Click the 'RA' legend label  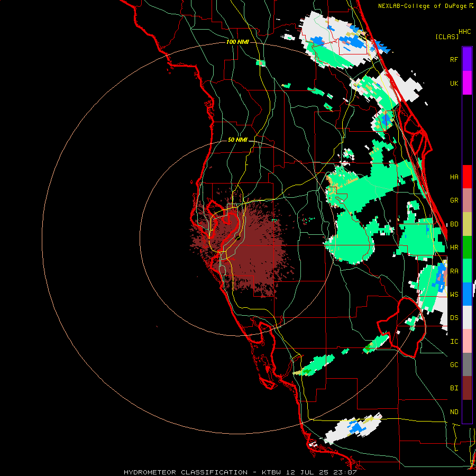coord(454,271)
